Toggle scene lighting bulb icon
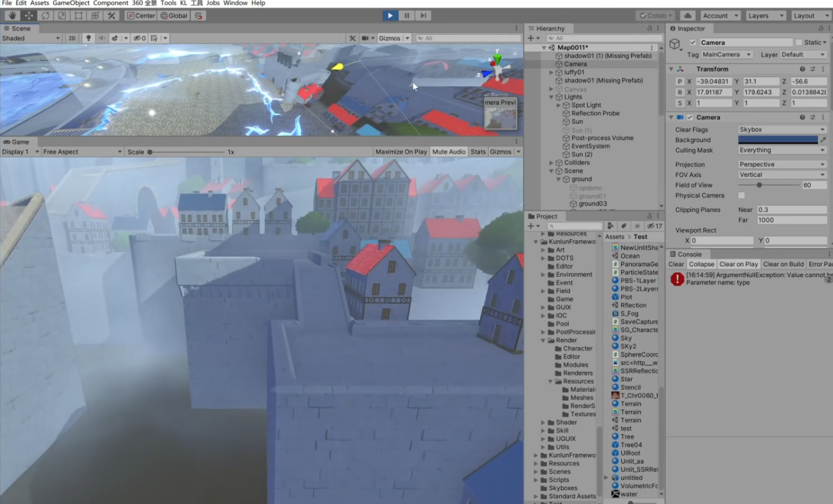Image resolution: width=833 pixels, height=504 pixels. (89, 38)
